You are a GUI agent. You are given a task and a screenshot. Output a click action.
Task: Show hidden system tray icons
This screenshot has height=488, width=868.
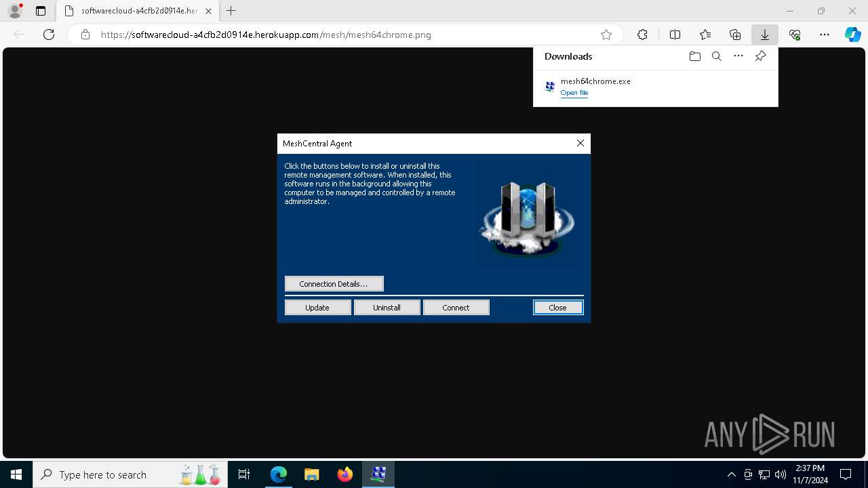(731, 474)
